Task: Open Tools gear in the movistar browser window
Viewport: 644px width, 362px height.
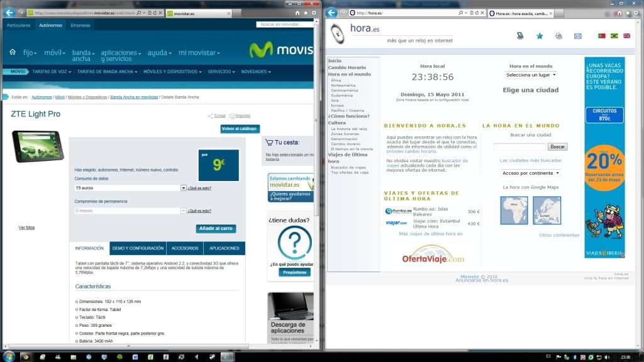Action: pyautogui.click(x=314, y=13)
